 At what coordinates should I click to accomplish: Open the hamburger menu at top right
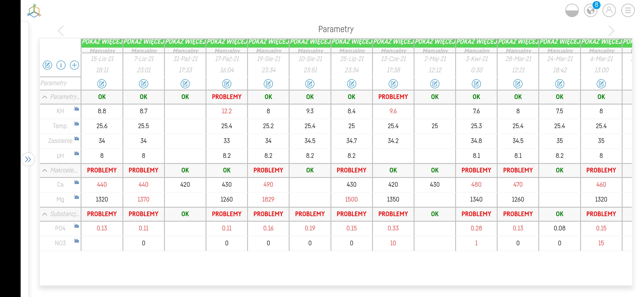628,10
